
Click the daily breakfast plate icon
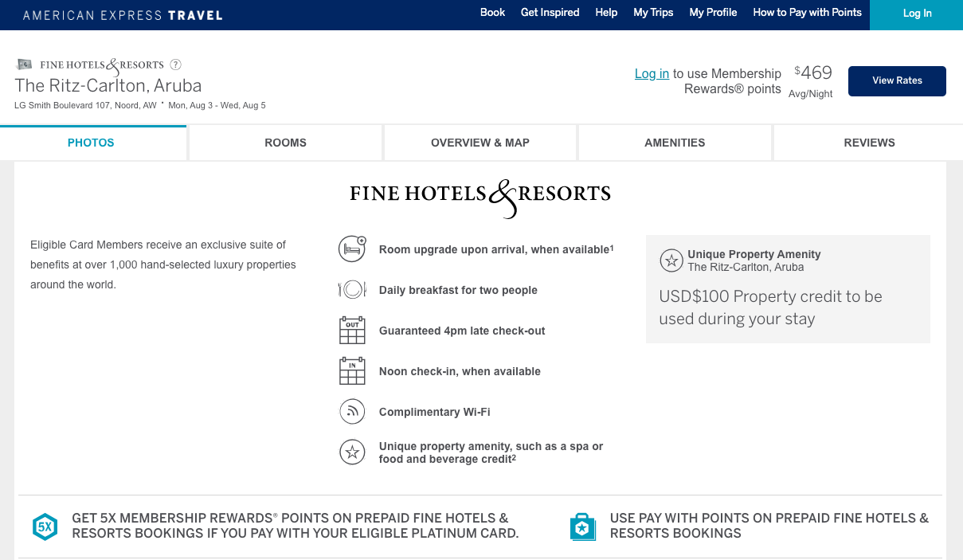[x=352, y=290]
